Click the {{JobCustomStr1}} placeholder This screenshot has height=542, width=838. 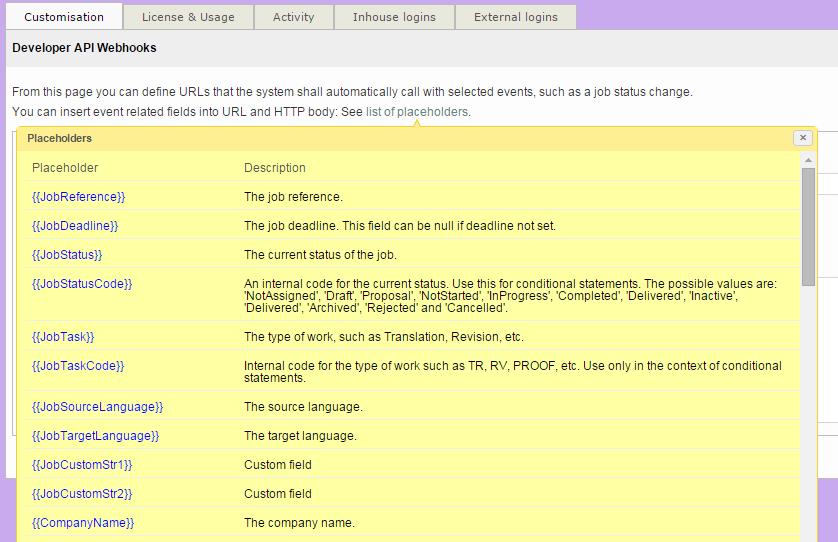pos(82,465)
